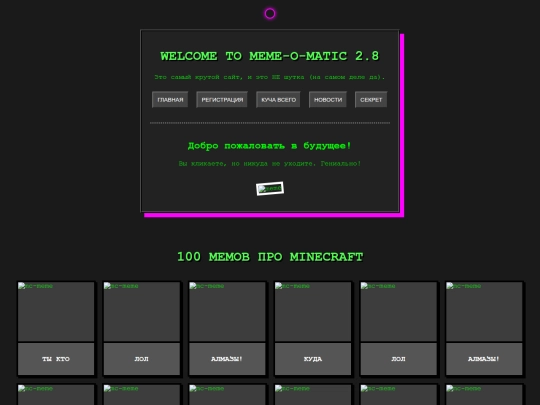Open the ГЛАВНАЯ navigation button
The height and width of the screenshot is (405, 540).
tap(170, 100)
